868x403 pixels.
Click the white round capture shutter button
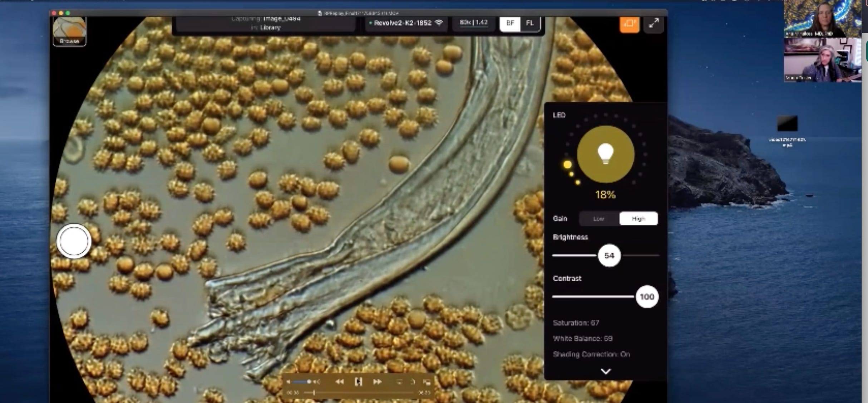(74, 242)
